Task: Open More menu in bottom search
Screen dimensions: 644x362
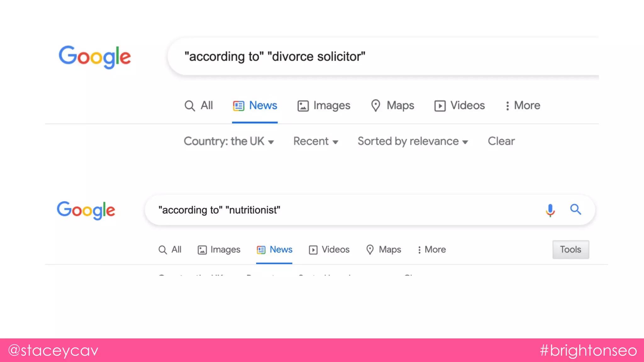Action: point(431,250)
